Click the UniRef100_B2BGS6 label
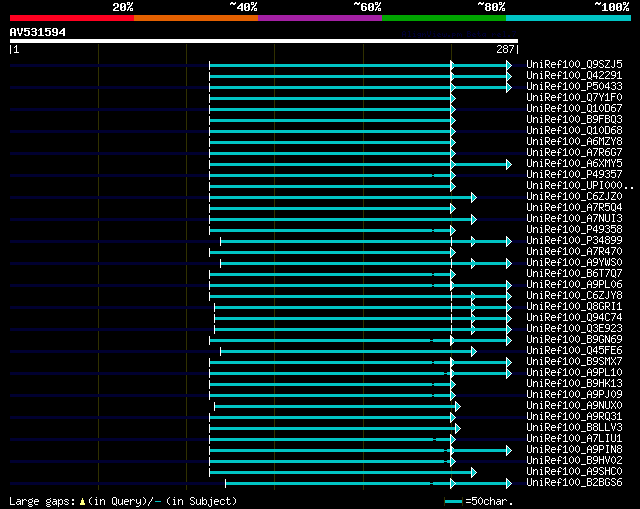Screen dimensions: 640x509 click(574, 483)
